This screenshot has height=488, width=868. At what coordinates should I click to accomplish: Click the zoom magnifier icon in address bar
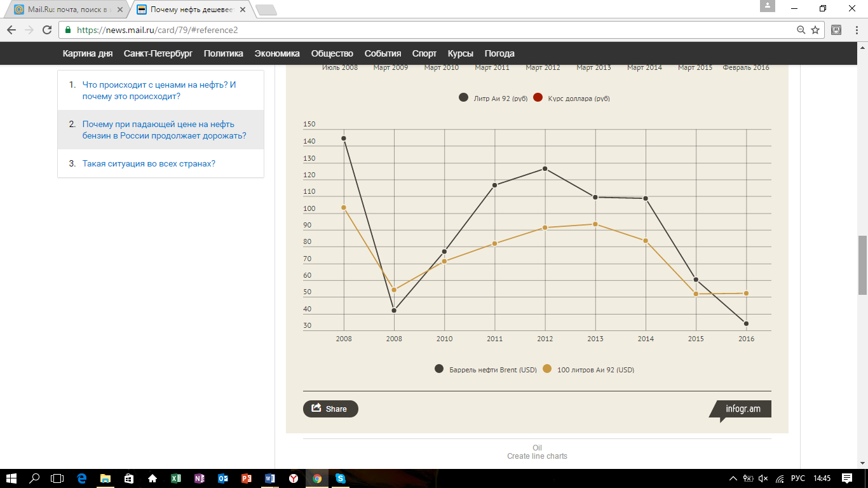click(801, 30)
